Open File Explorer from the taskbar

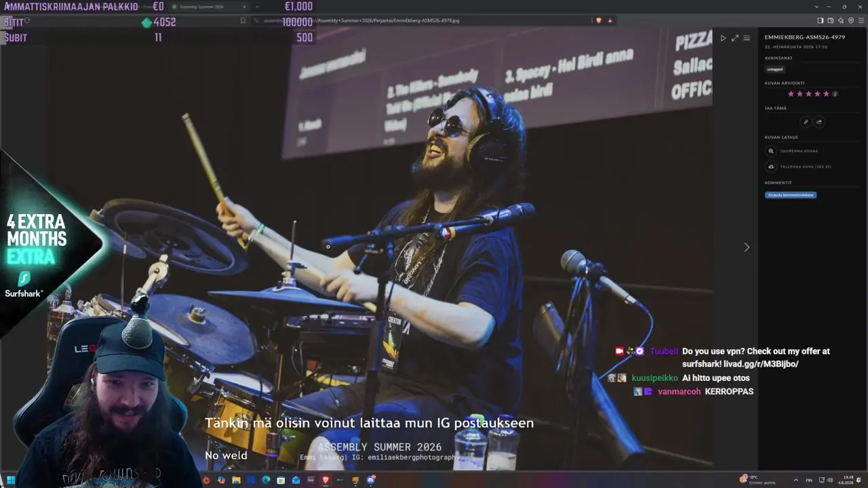pyautogui.click(x=236, y=481)
